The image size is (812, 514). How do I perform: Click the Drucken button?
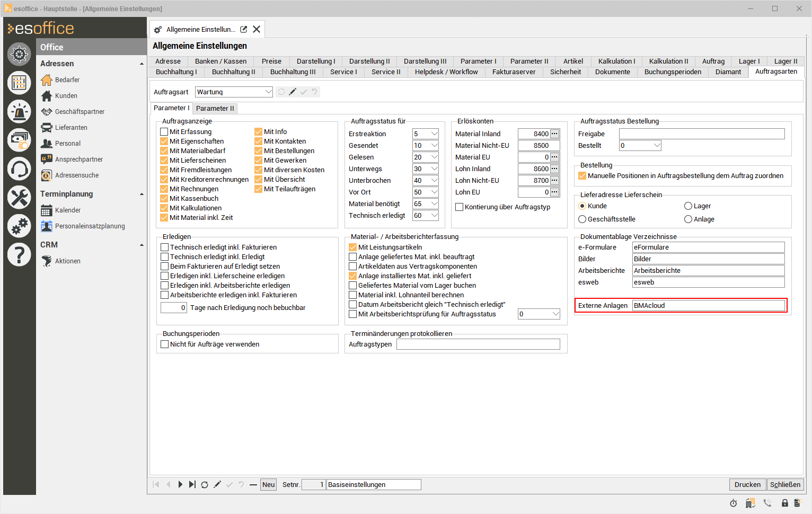[747, 485]
